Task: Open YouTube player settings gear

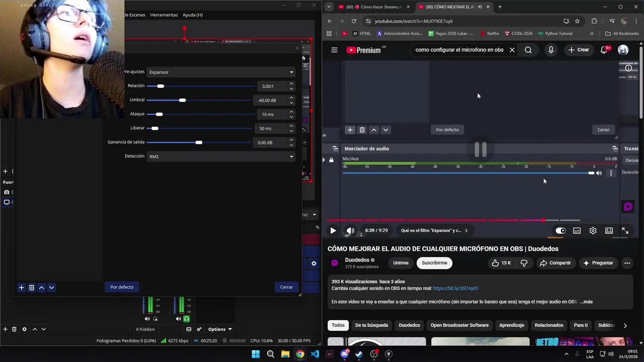Action: pos(593,231)
